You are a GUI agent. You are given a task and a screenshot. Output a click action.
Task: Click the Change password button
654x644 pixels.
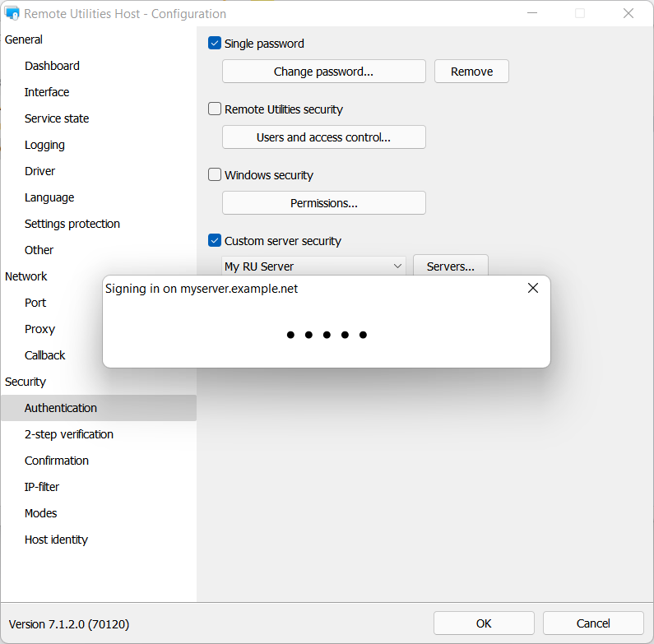point(323,72)
